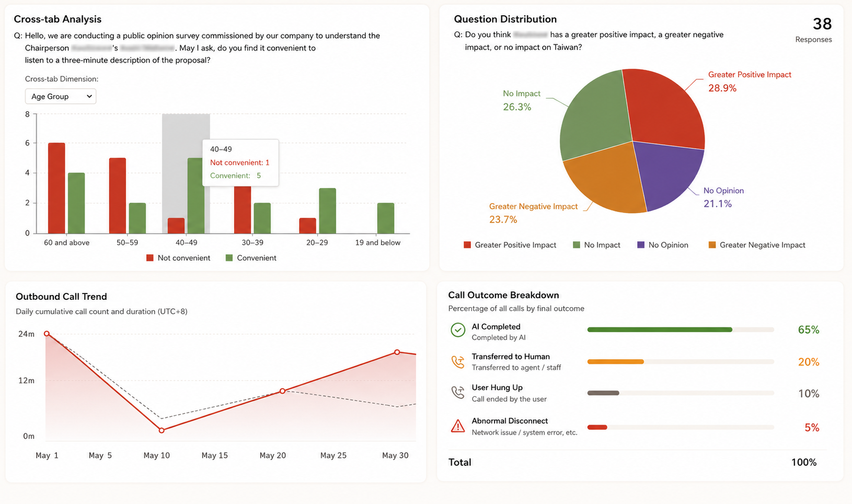
Task: Toggle Greater Negative Impact legend under pie chart
Action: tap(757, 245)
